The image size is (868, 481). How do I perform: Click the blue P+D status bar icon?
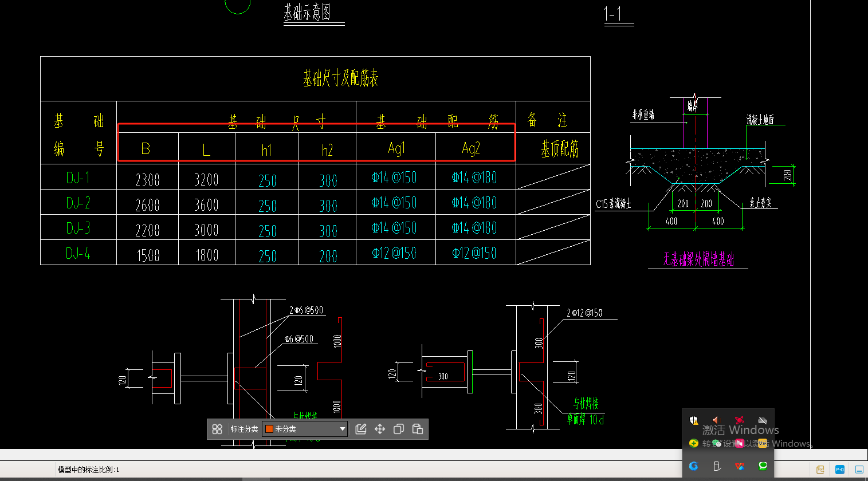(x=840, y=469)
